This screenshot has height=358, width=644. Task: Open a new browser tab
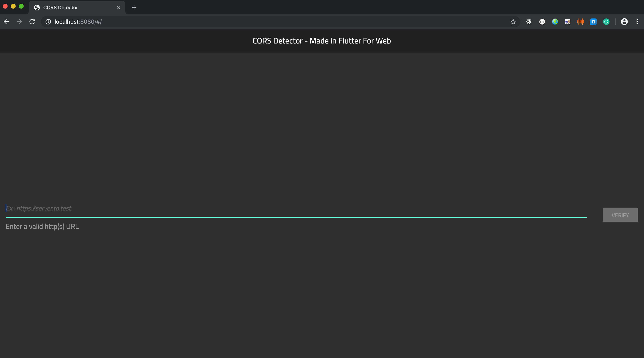[134, 8]
